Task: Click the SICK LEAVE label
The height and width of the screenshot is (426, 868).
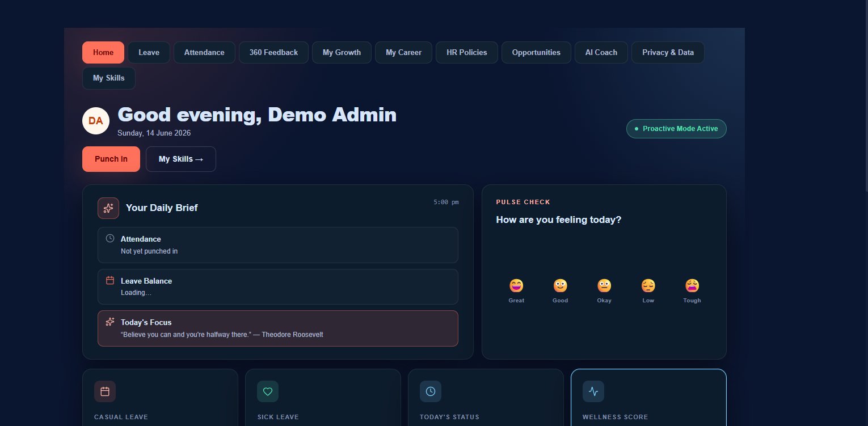Action: pos(278,417)
